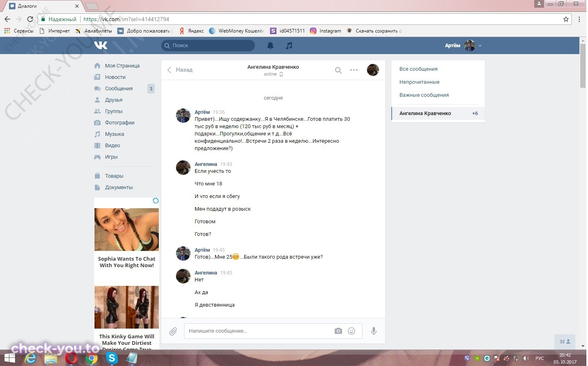
Task: Expand the Артём profile dropdown
Action: pos(463,46)
